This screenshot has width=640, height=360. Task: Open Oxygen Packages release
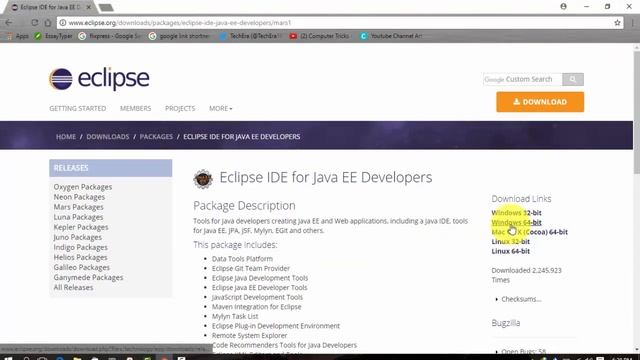coord(83,187)
